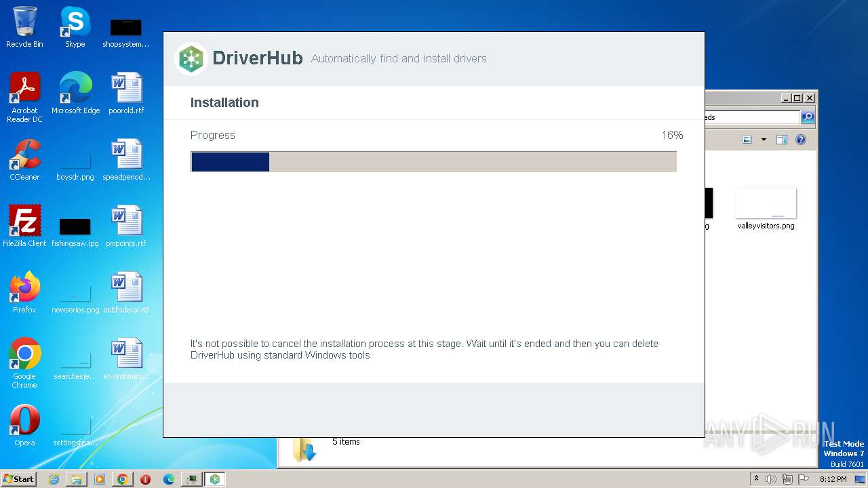This screenshot has height=488, width=868.
Task: Open the Microsoft Edge desktop shortcut
Action: point(75,94)
